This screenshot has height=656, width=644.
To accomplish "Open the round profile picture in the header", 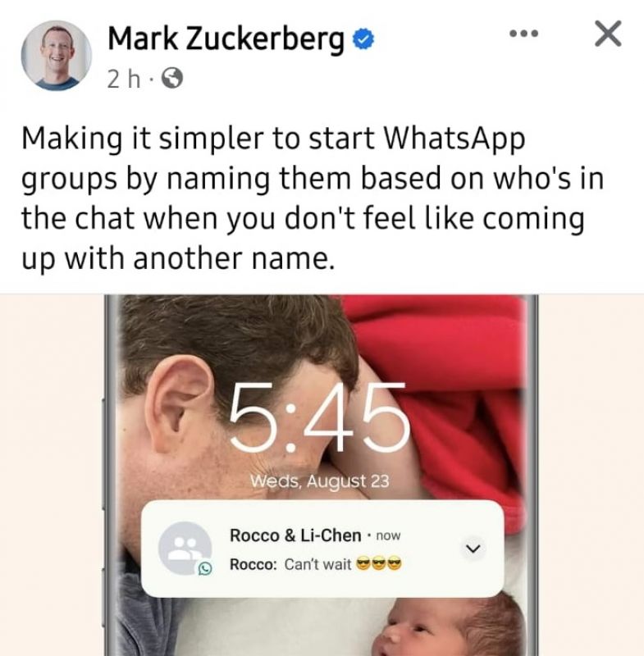I will (56, 55).
